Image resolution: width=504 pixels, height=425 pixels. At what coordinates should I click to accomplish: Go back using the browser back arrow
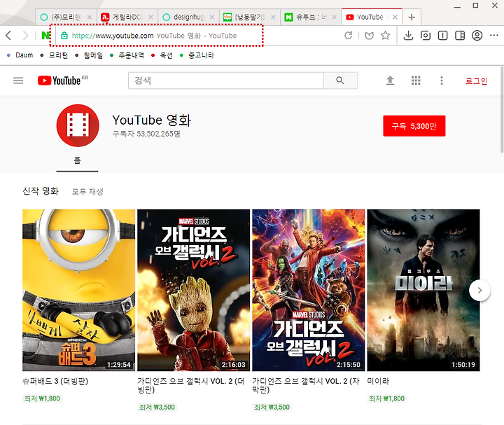click(x=8, y=36)
